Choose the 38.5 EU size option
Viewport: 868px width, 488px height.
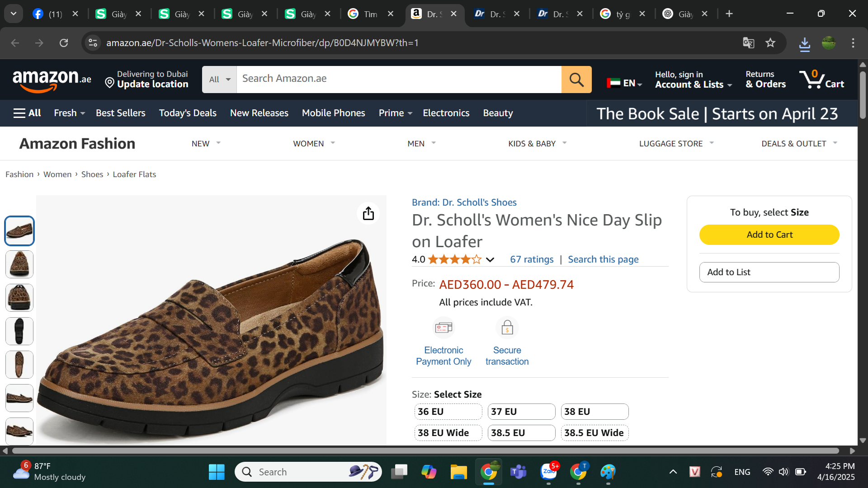click(x=521, y=433)
